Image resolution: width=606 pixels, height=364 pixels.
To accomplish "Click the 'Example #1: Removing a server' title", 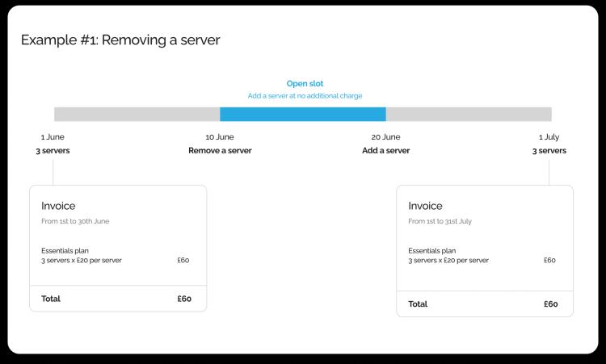I will click(x=120, y=40).
